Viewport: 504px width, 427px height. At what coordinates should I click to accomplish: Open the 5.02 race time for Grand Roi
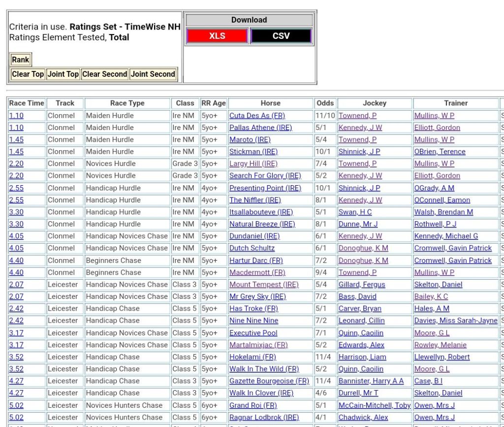point(16,405)
